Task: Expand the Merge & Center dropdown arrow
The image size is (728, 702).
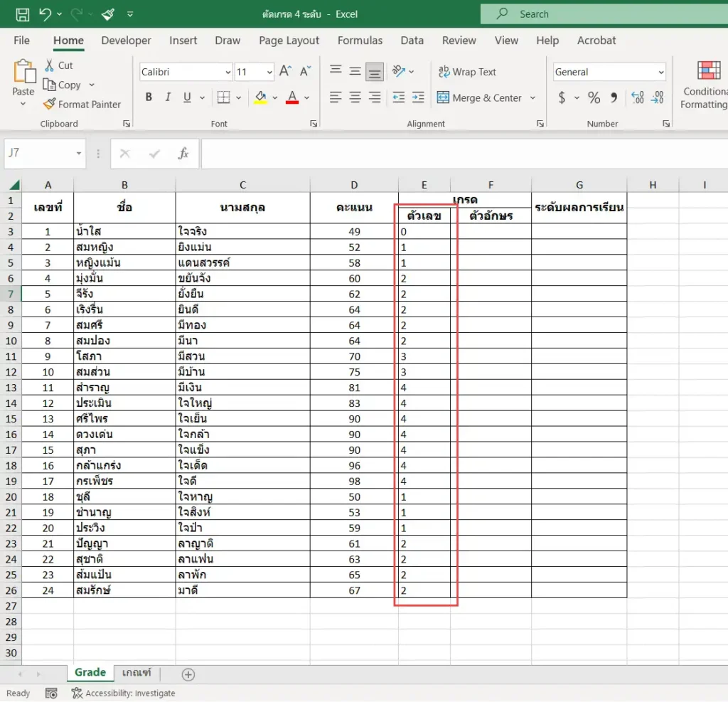Action: [x=532, y=98]
